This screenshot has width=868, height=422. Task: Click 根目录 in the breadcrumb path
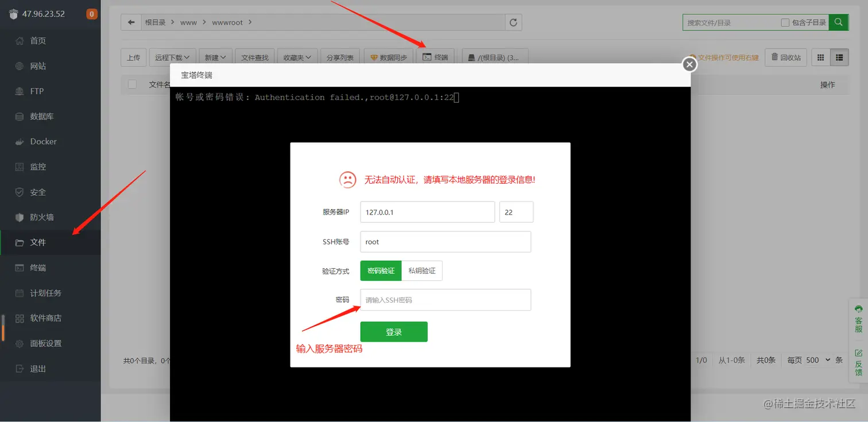click(155, 22)
